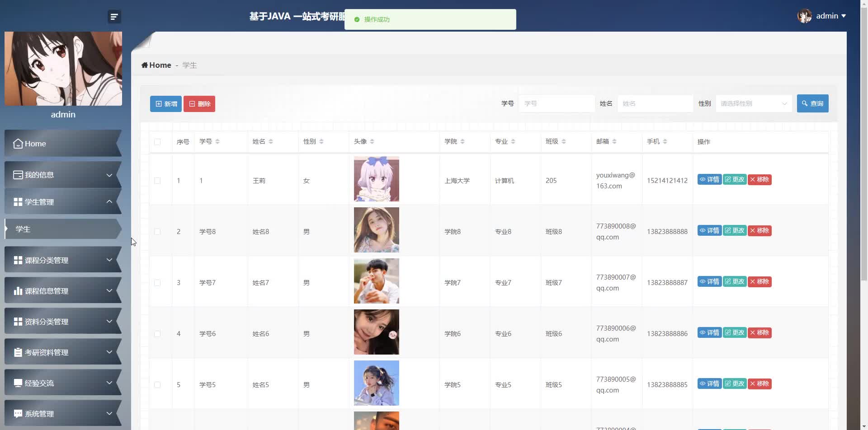This screenshot has width=868, height=430.
Task: Collapse sidebar using the menu fold icon
Action: 114,17
